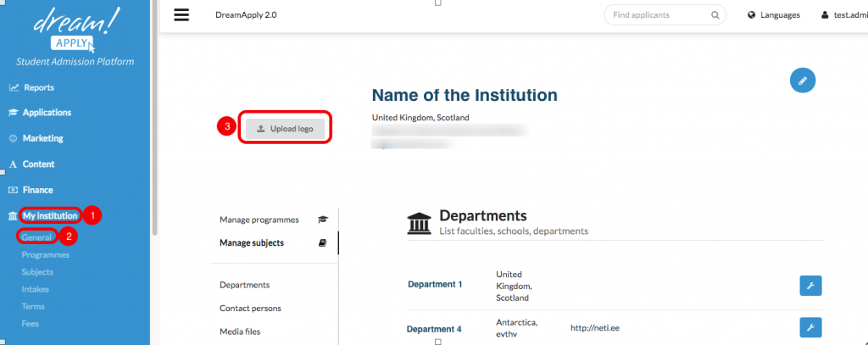Click the Find applicants search field
Viewport: 868px width, 345px height.
(657, 15)
